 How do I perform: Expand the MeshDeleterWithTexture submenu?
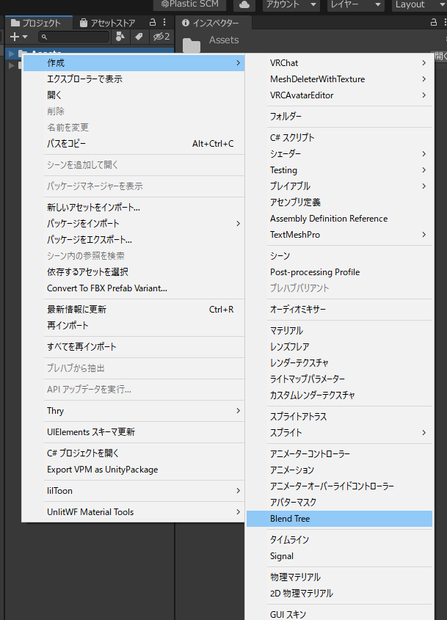pyautogui.click(x=339, y=79)
